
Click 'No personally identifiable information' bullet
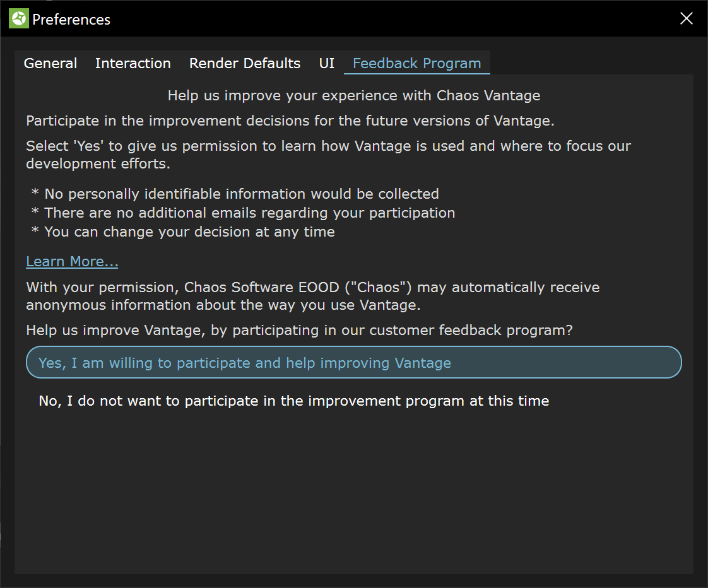pos(235,194)
